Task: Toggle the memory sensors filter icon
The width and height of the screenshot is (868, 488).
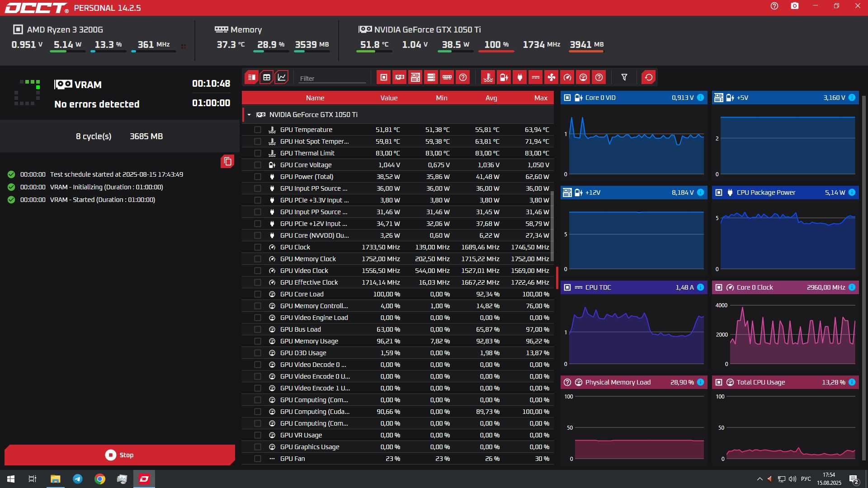Action: point(447,77)
